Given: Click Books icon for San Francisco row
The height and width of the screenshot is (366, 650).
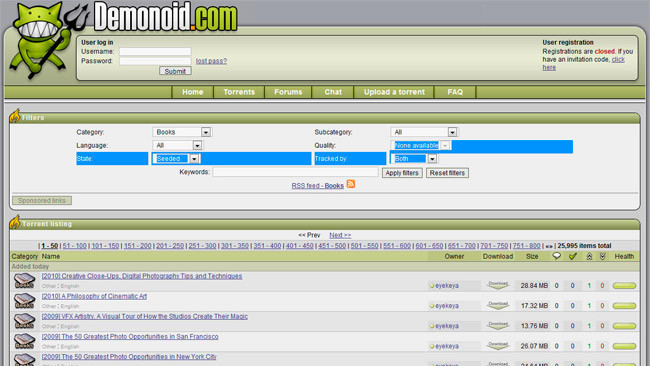Looking at the screenshot, I should point(24,341).
